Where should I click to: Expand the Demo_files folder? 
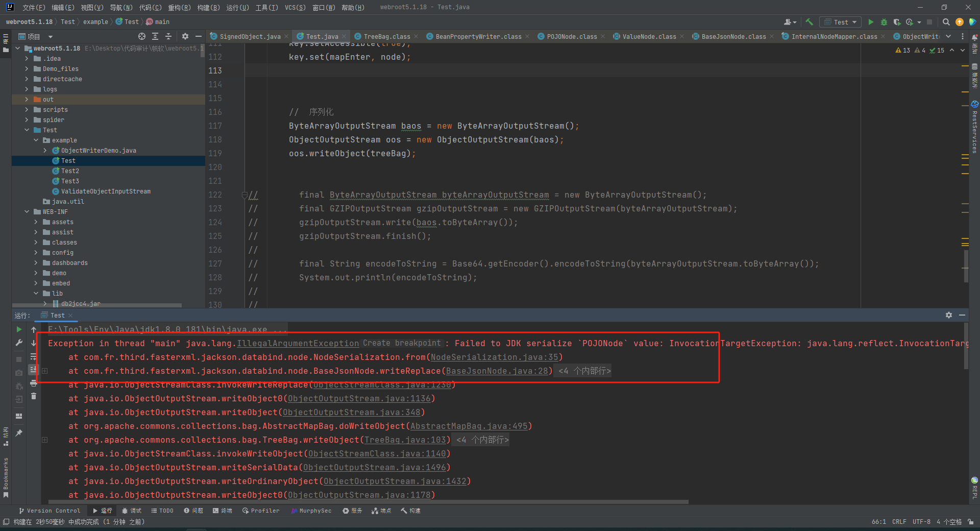click(27, 69)
